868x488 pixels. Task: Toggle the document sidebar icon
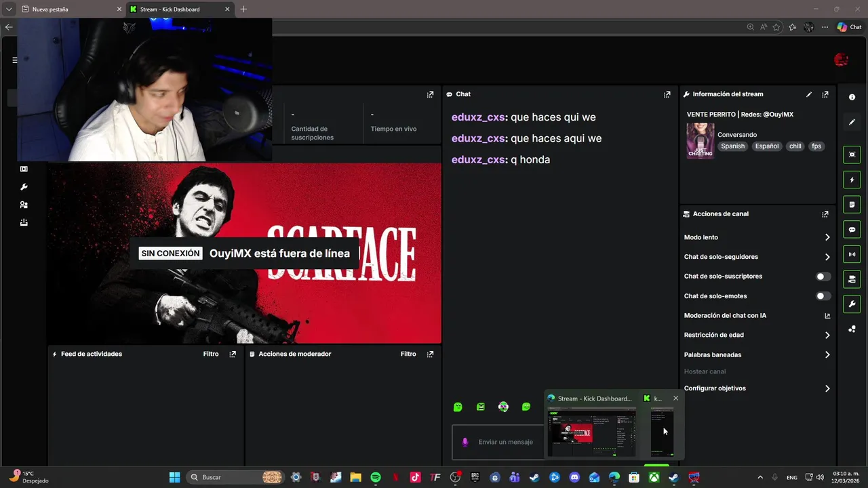852,205
